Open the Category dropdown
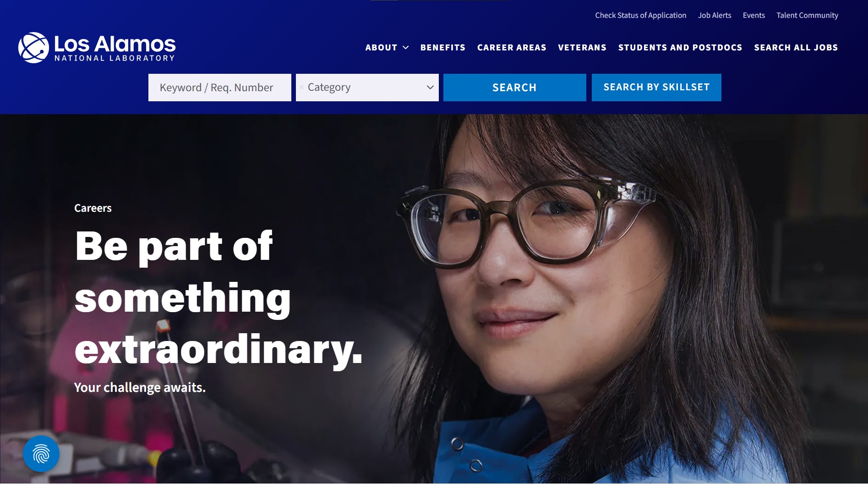 367,88
